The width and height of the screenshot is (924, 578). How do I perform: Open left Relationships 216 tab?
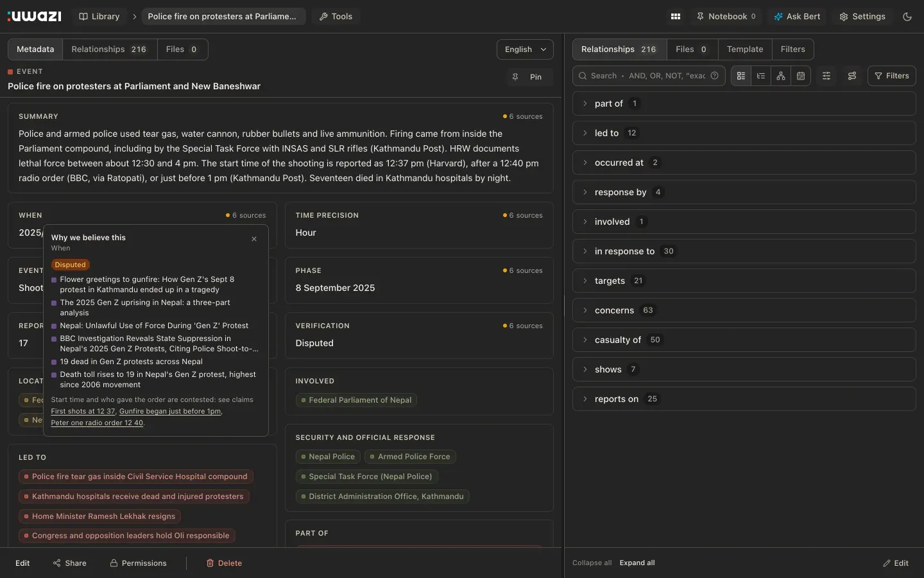tap(109, 49)
